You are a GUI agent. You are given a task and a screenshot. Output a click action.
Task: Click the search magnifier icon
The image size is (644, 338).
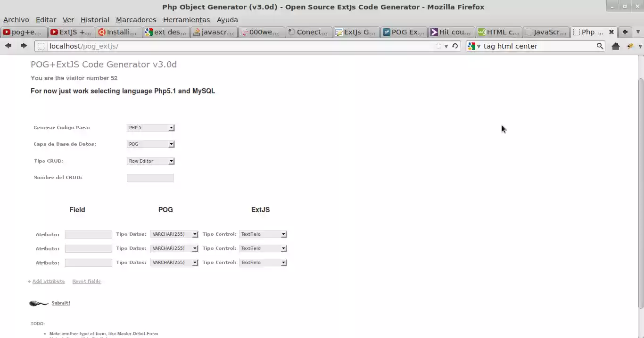click(x=599, y=46)
